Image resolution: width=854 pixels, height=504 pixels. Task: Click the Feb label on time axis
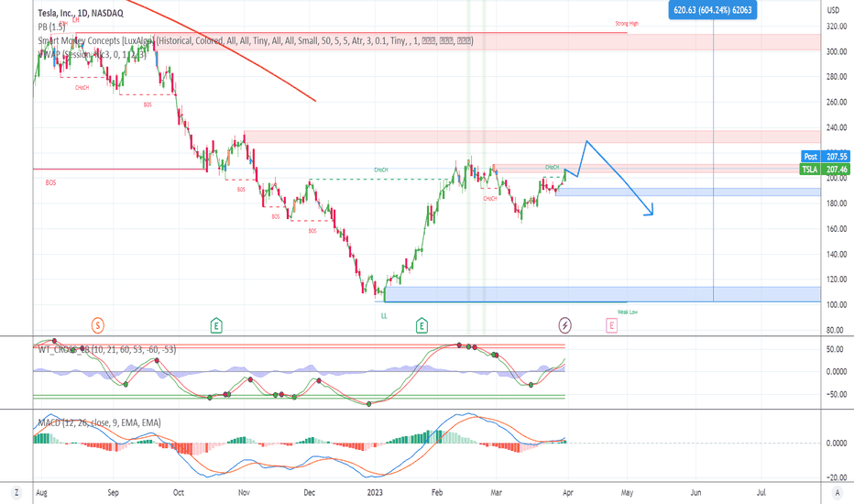click(437, 493)
